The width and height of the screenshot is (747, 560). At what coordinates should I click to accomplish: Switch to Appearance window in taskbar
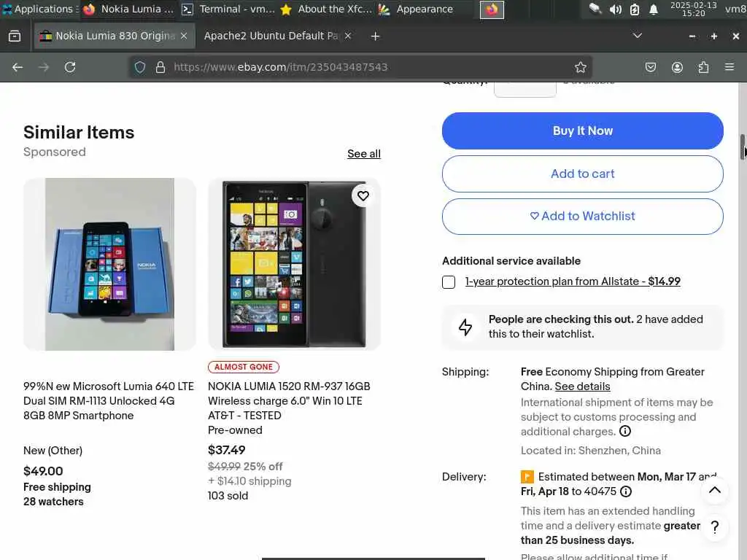point(416,9)
